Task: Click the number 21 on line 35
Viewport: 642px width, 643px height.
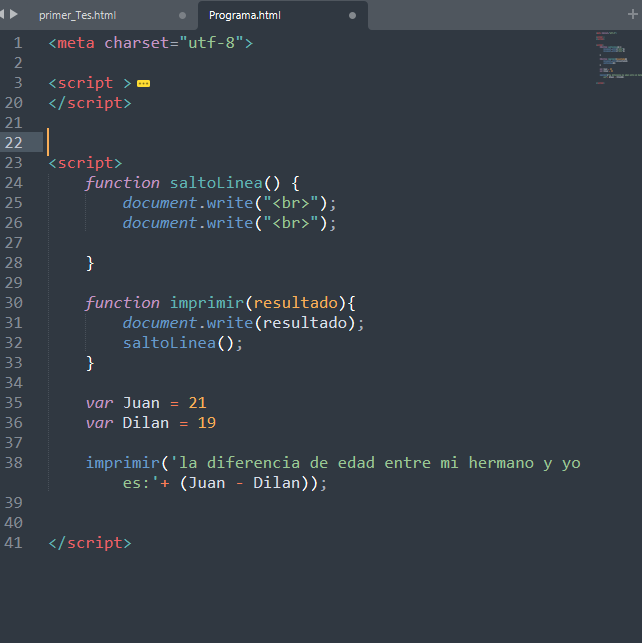Action: click(197, 403)
